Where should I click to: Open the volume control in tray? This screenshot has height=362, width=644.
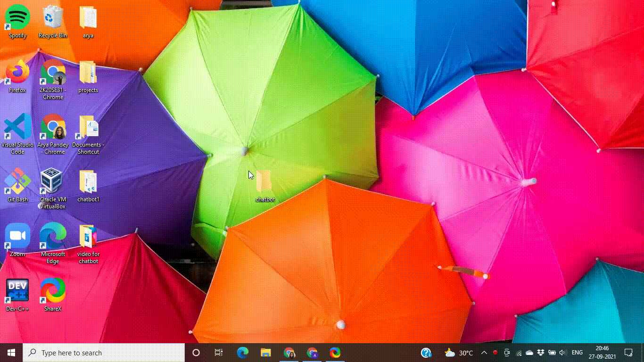(x=562, y=353)
